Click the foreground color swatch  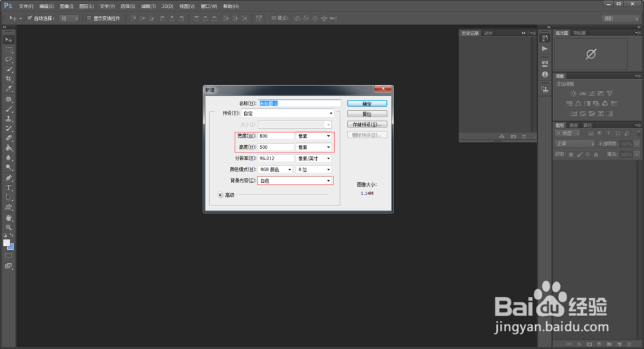(6, 242)
